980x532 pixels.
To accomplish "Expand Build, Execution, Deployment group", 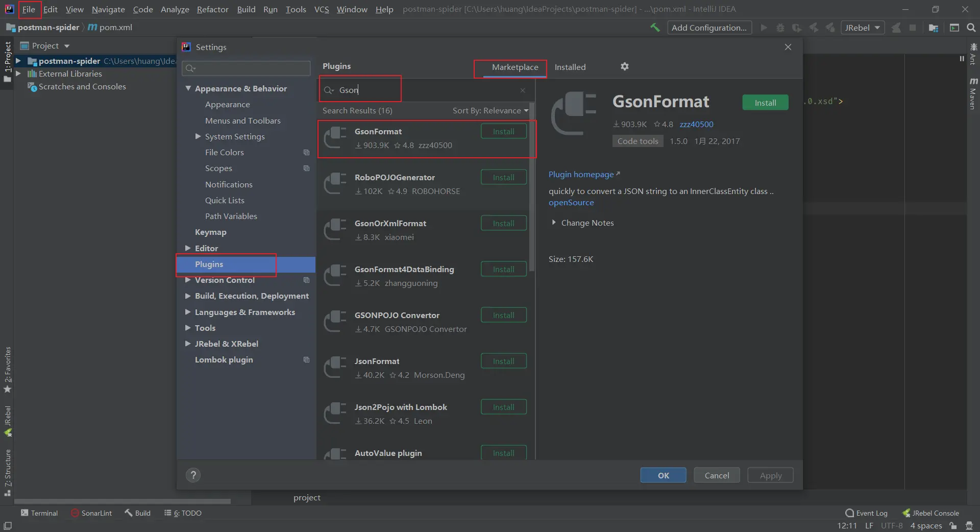I will 188,296.
